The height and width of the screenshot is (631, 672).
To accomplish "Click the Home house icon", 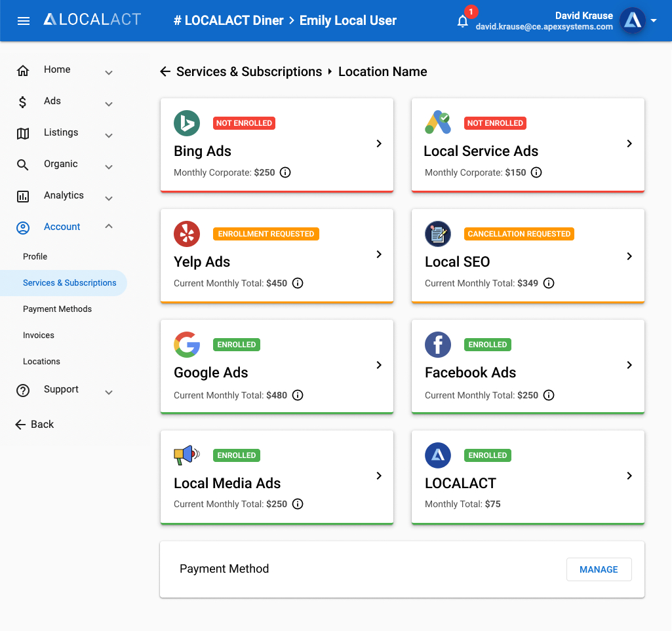I will [23, 70].
